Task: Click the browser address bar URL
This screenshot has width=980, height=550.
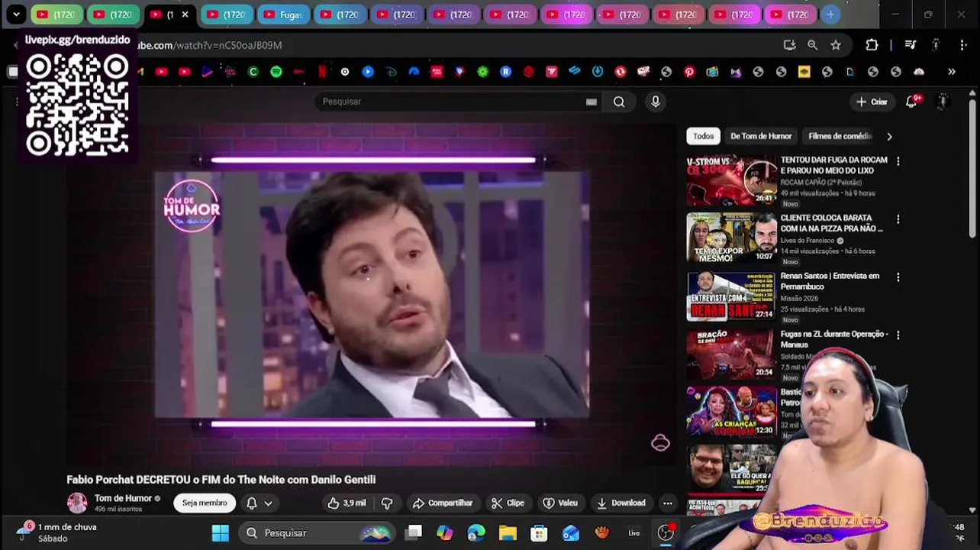Action: pos(210,45)
